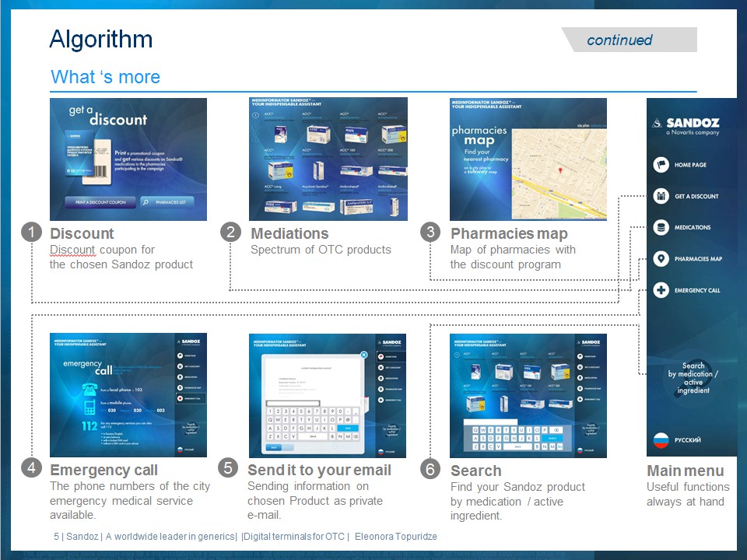Select GET A DISCOUNT menu label

coord(696,196)
